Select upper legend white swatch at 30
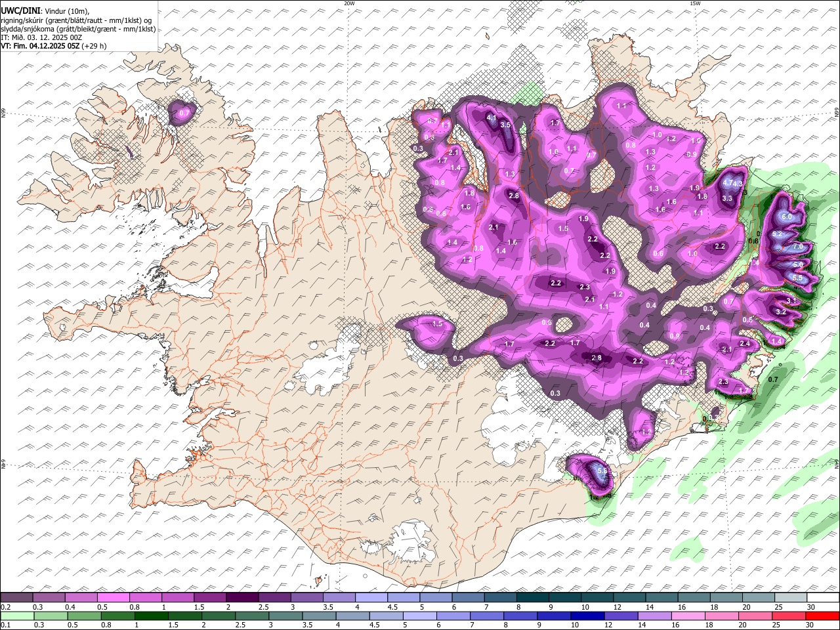Image resolution: width=840 pixels, height=630 pixels. (823, 597)
